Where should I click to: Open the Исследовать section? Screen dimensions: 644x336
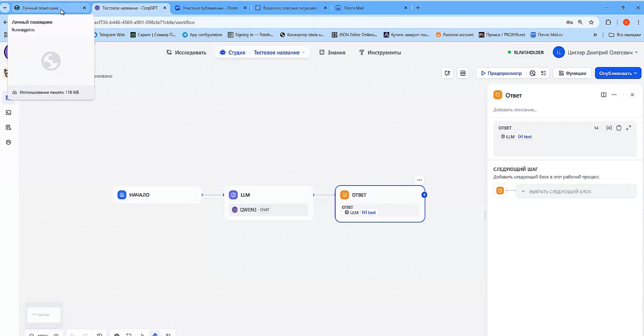pyautogui.click(x=186, y=53)
